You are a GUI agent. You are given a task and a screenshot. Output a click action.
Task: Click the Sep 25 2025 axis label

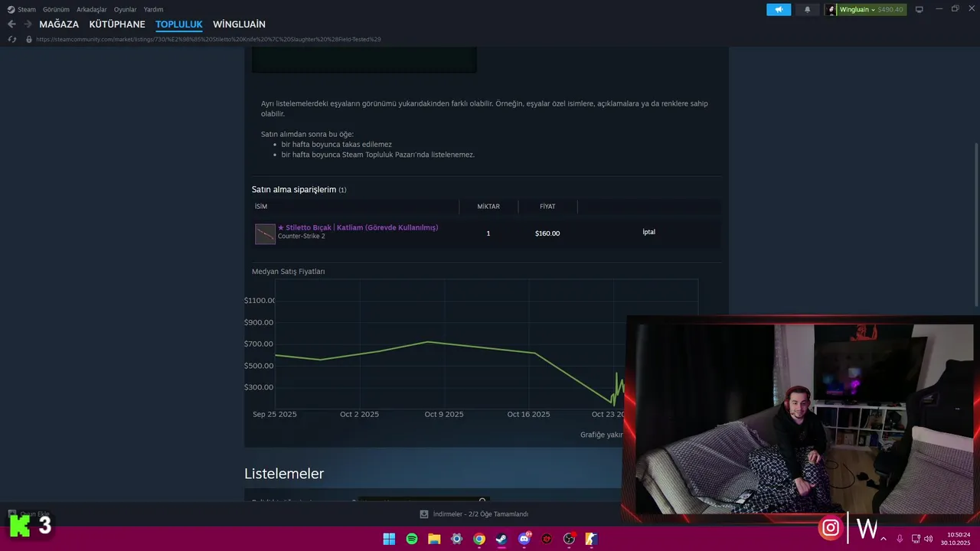(x=275, y=414)
